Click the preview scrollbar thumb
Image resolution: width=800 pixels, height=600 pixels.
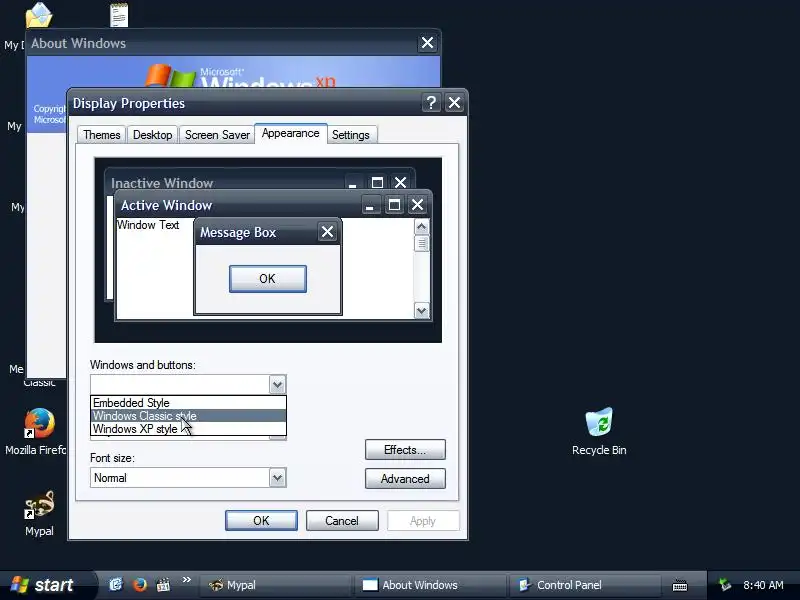421,244
